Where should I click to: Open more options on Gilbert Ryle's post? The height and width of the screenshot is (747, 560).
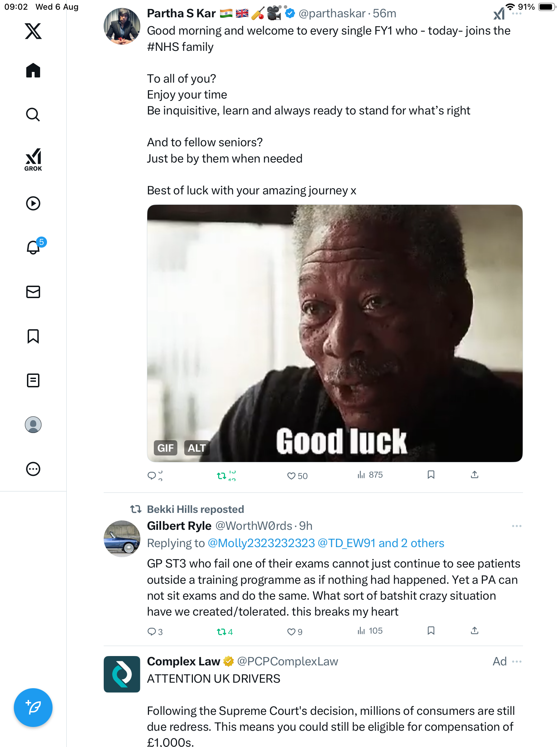tap(516, 526)
